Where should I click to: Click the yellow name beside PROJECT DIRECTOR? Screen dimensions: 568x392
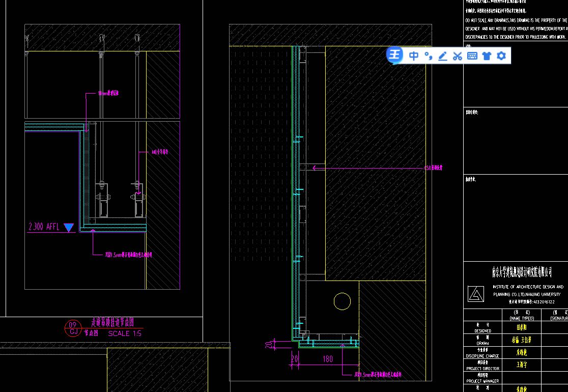pos(522,365)
